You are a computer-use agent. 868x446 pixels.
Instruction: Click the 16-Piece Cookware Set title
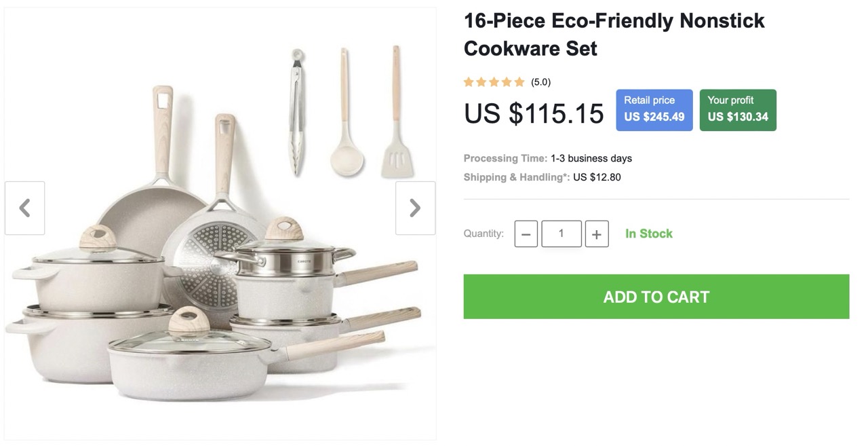click(x=613, y=35)
